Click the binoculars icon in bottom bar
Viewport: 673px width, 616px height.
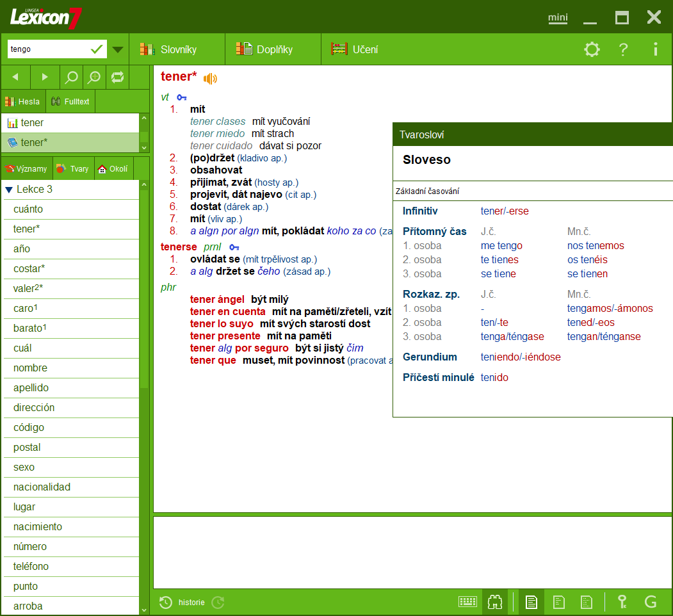coord(495,602)
